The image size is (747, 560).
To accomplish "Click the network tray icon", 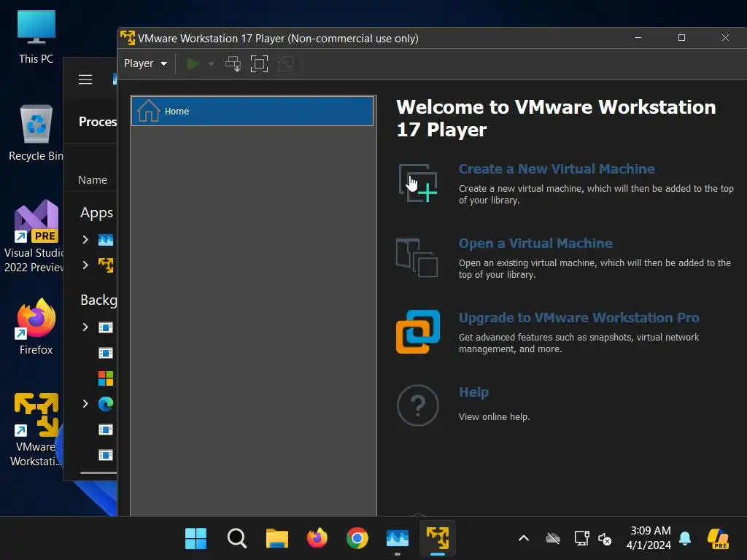I will pos(581,539).
